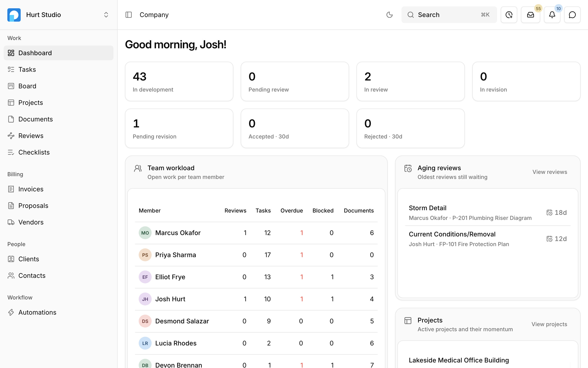
Task: Focus the Search field
Action: point(449,15)
